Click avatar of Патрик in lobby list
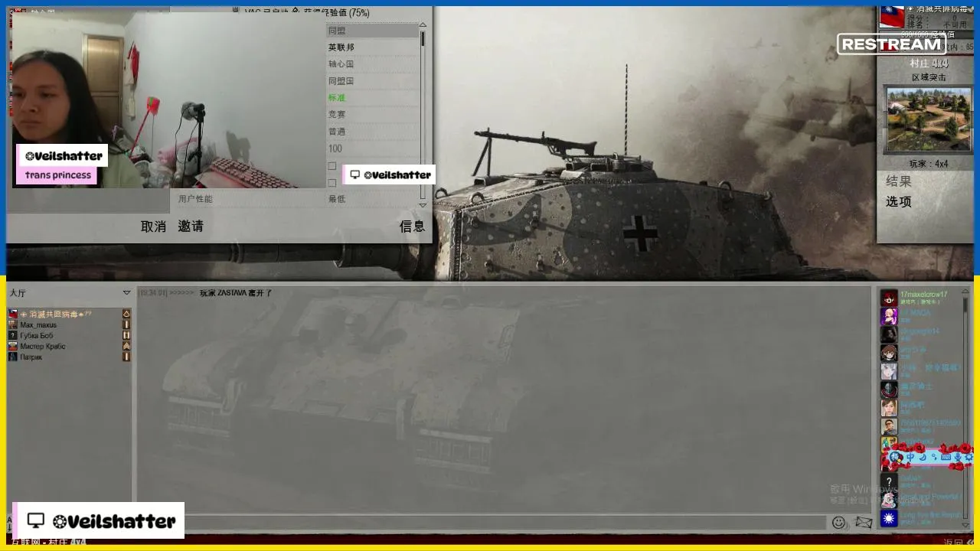This screenshot has width=980, height=551. (x=13, y=357)
